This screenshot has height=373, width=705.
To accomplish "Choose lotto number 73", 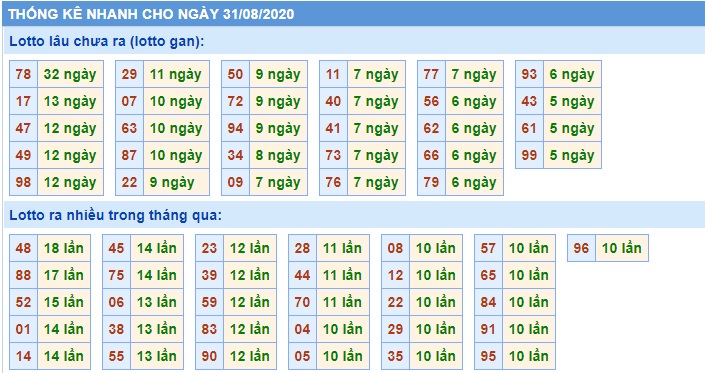I will (x=334, y=155).
